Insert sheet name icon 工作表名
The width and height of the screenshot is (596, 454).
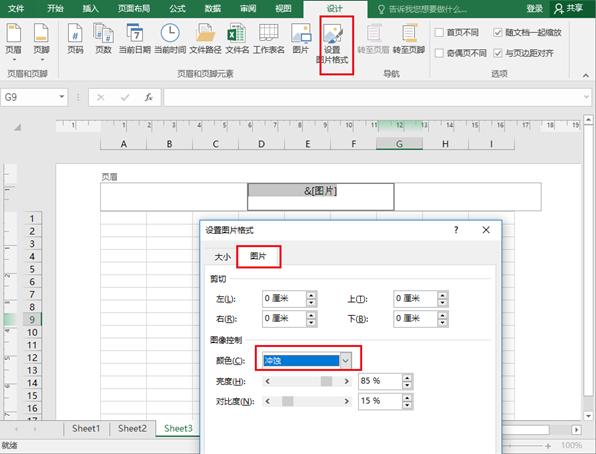coord(269,38)
